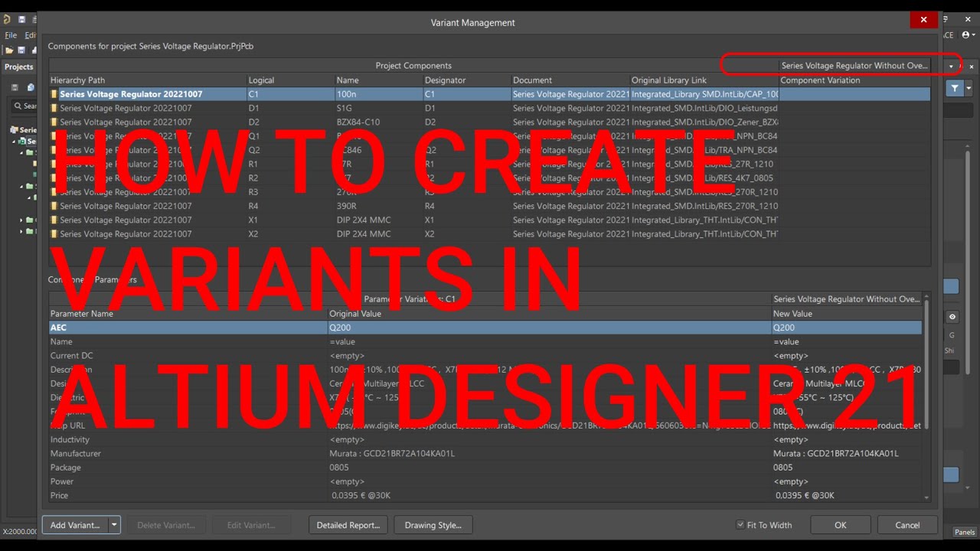The width and height of the screenshot is (980, 551).
Task: Click the Designator column header
Action: coord(467,80)
